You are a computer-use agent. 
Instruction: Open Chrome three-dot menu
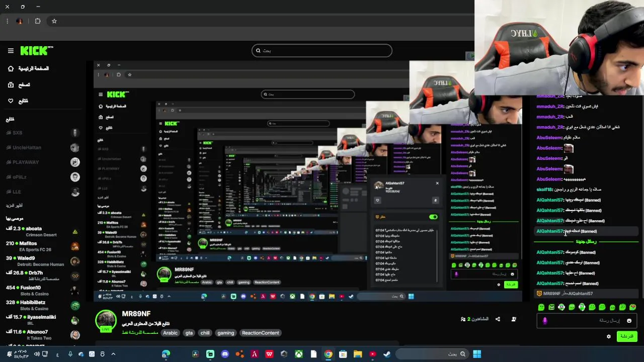click(7, 21)
